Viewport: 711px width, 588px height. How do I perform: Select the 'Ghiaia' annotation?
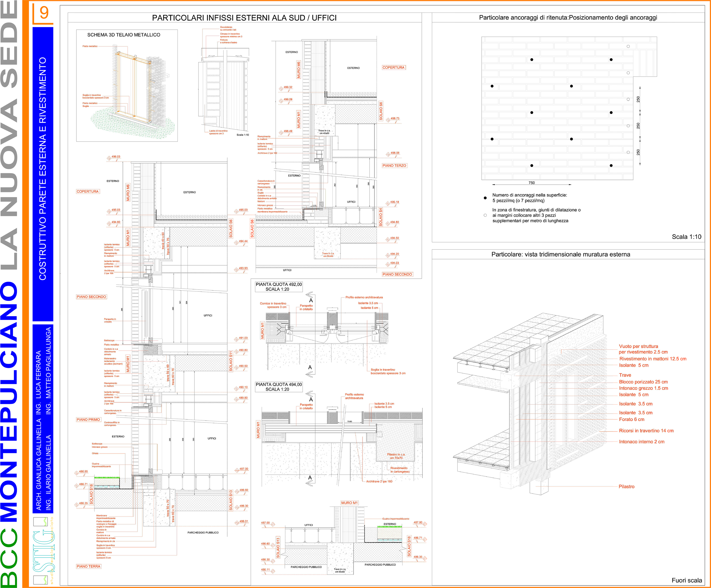95,453
